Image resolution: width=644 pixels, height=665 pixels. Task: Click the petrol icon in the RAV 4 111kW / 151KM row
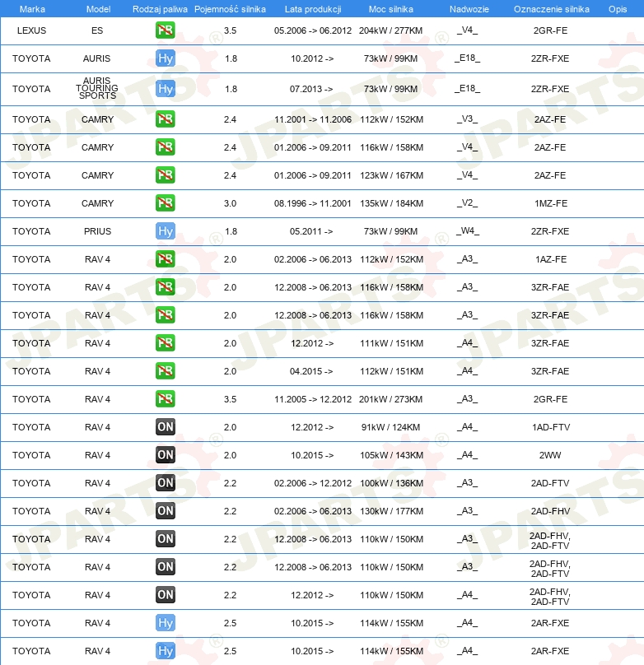click(x=165, y=343)
